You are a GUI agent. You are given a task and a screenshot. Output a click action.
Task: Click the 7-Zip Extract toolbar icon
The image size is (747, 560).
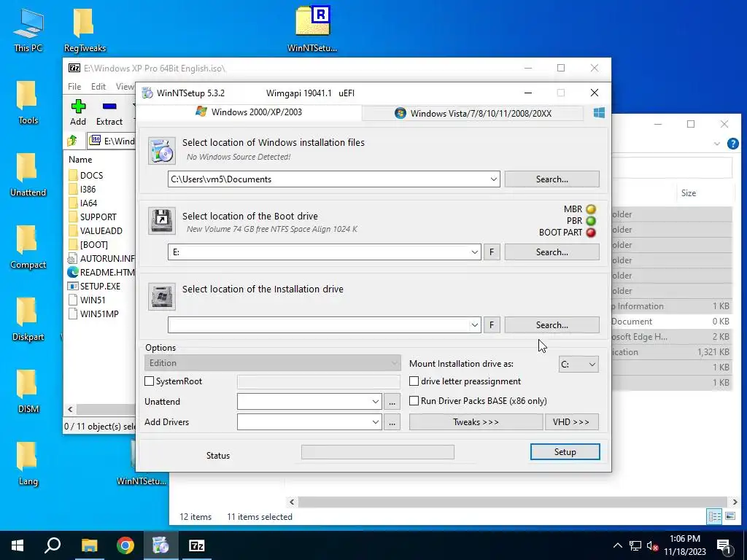point(109,113)
